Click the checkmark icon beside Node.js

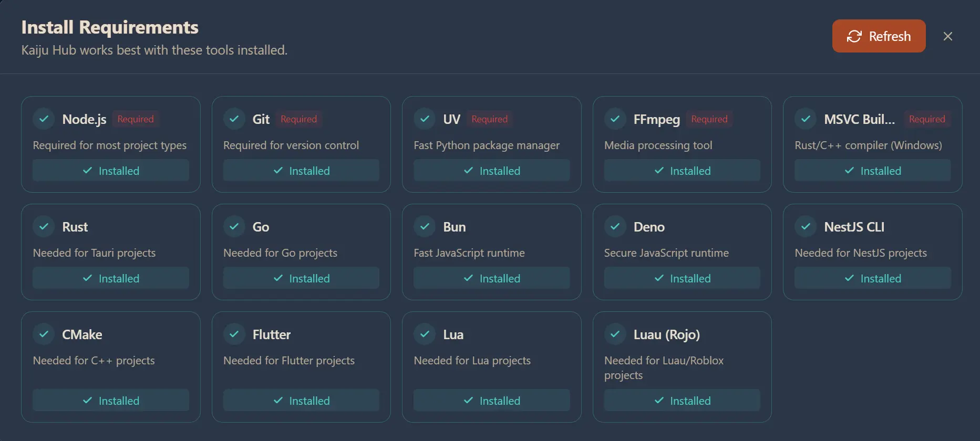(44, 119)
